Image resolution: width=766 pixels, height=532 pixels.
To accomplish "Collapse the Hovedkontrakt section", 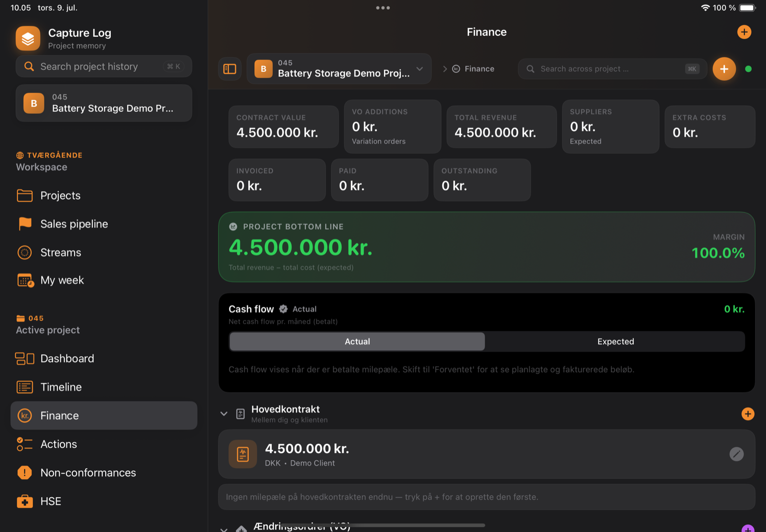I will 224,414.
